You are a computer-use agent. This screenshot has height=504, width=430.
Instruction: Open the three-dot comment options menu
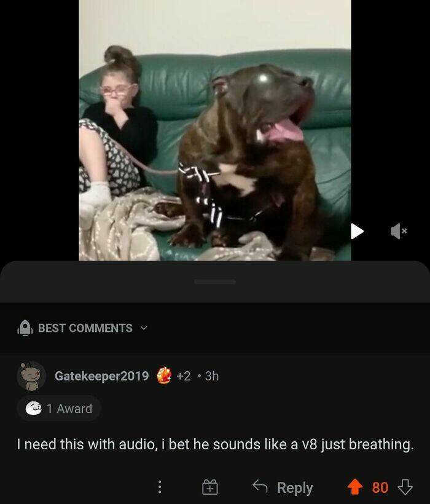[x=160, y=487]
